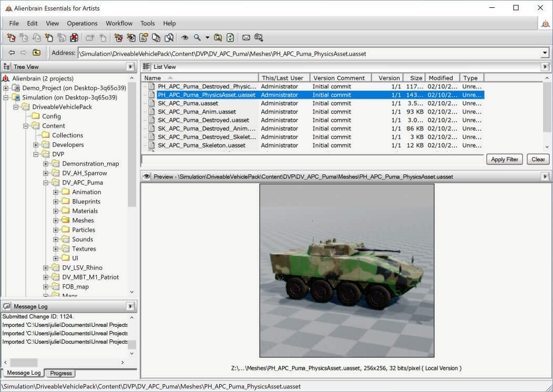The height and width of the screenshot is (392, 553).
Task: Click the refresh status toolbar icon
Action: 230,38
